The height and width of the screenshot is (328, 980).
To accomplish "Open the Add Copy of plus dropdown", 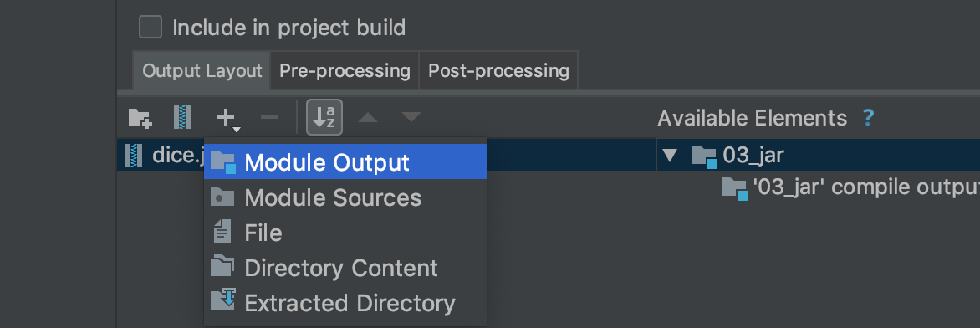I will (x=227, y=118).
